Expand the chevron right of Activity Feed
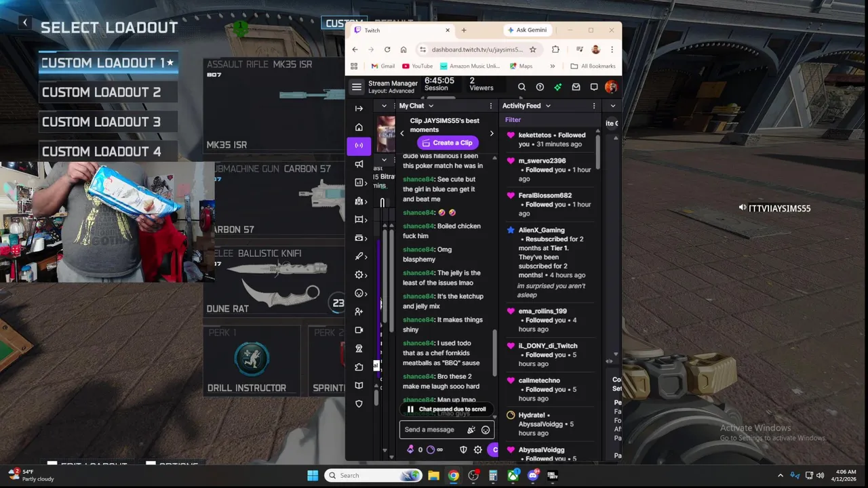 point(613,106)
